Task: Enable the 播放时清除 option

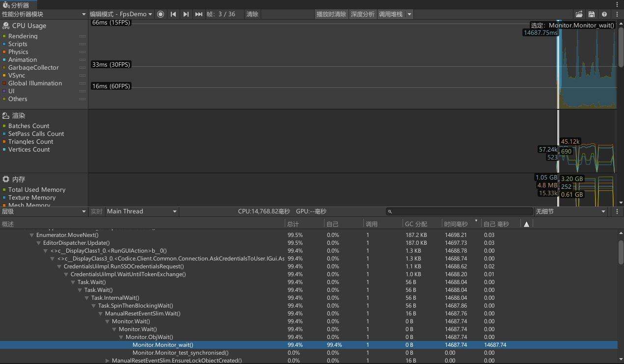Action: (331, 14)
